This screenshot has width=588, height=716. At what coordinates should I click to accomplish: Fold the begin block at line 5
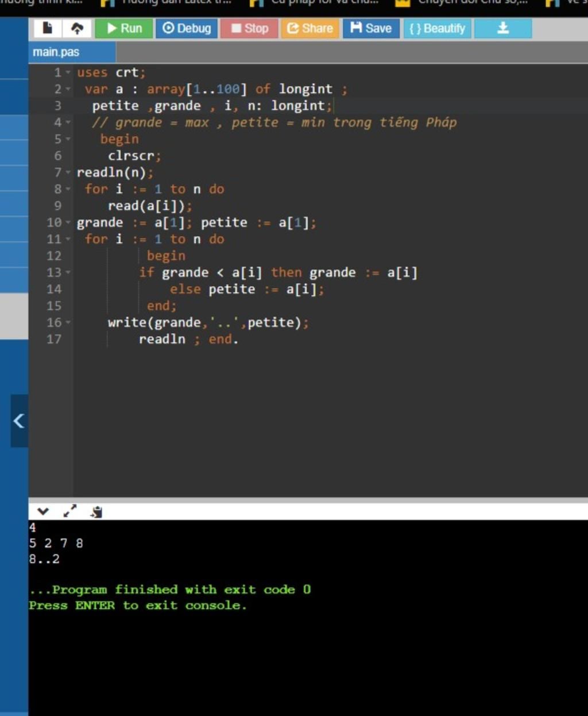pos(68,139)
